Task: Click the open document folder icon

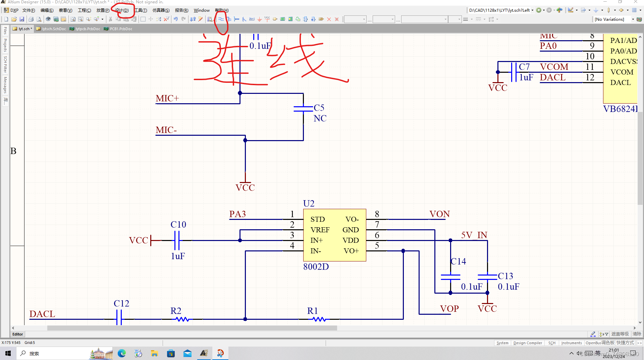Action: (x=14, y=19)
